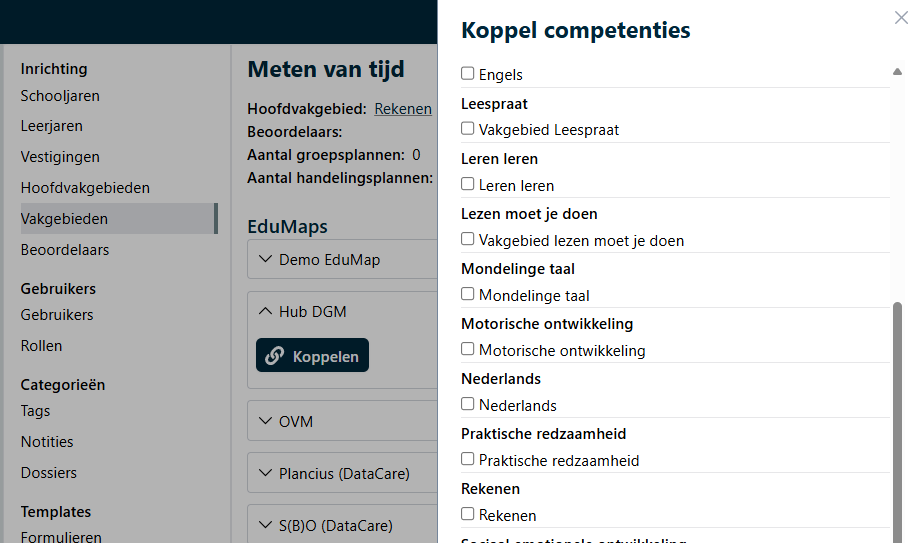Check the Nederlands competency box
The image size is (915, 543).
pyautogui.click(x=468, y=405)
